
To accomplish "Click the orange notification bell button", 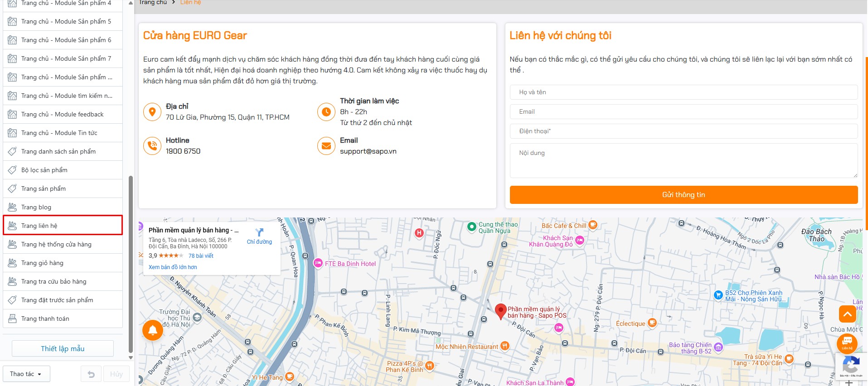I will click(153, 330).
